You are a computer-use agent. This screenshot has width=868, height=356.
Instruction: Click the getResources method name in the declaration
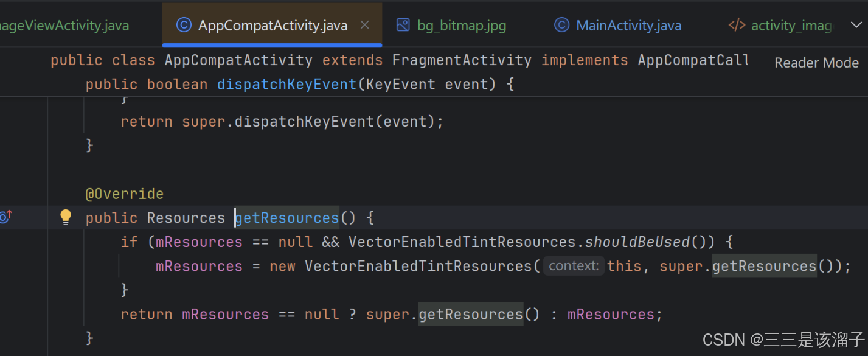click(286, 218)
